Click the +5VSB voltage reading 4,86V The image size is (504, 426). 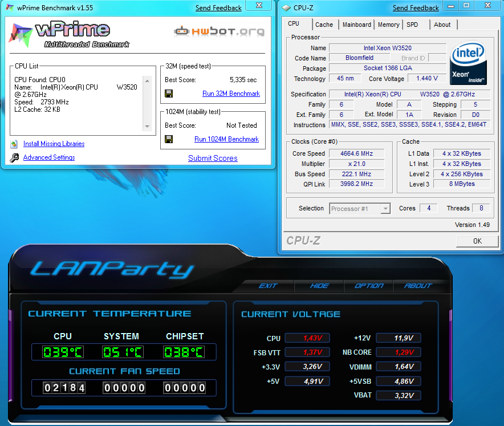click(399, 382)
